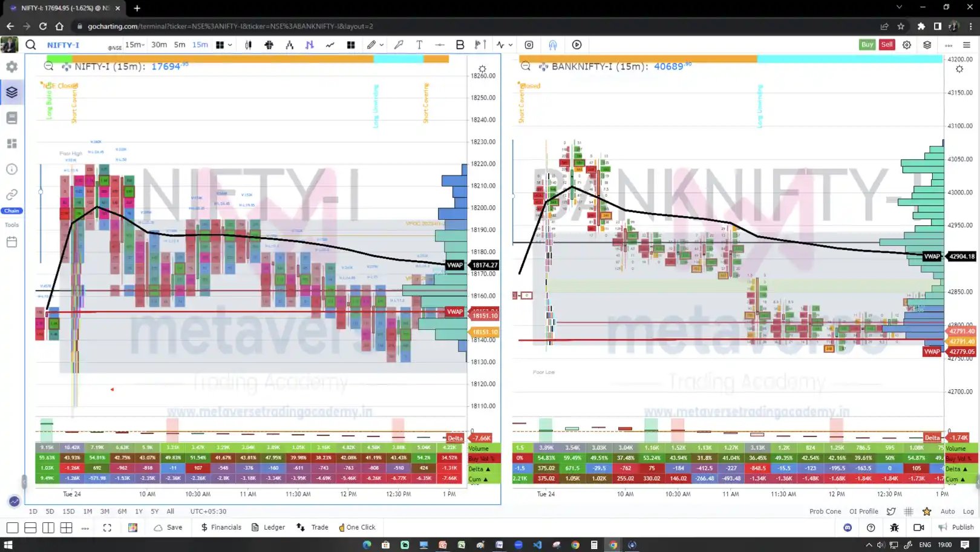The image size is (980, 552).
Task: Open the Layers panel in the left sidebar
Action: click(11, 92)
